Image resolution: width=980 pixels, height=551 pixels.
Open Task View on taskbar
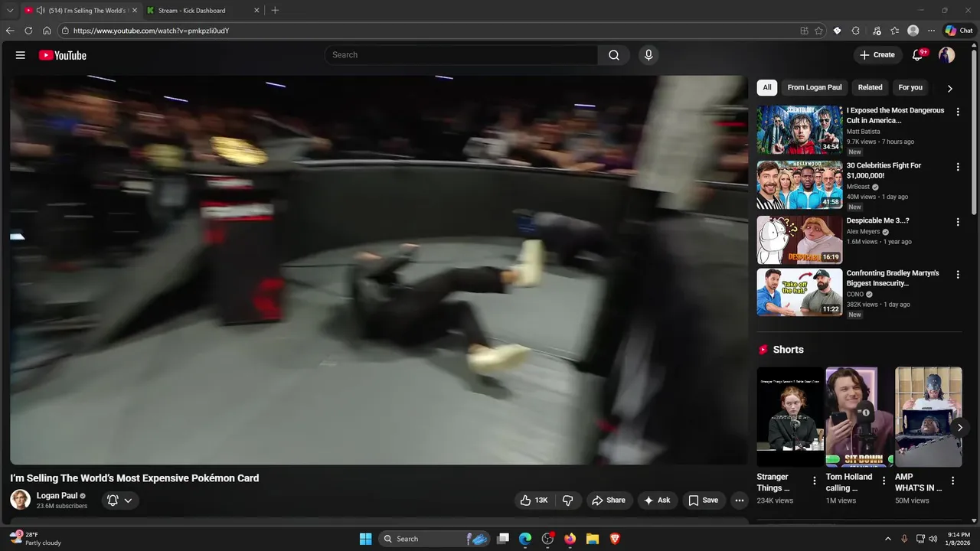[503, 539]
